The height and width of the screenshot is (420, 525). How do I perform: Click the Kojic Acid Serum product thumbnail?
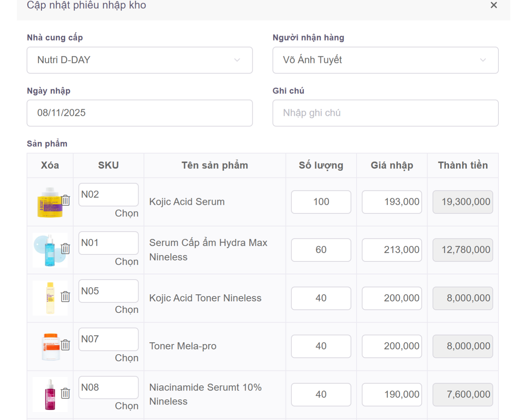point(50,202)
